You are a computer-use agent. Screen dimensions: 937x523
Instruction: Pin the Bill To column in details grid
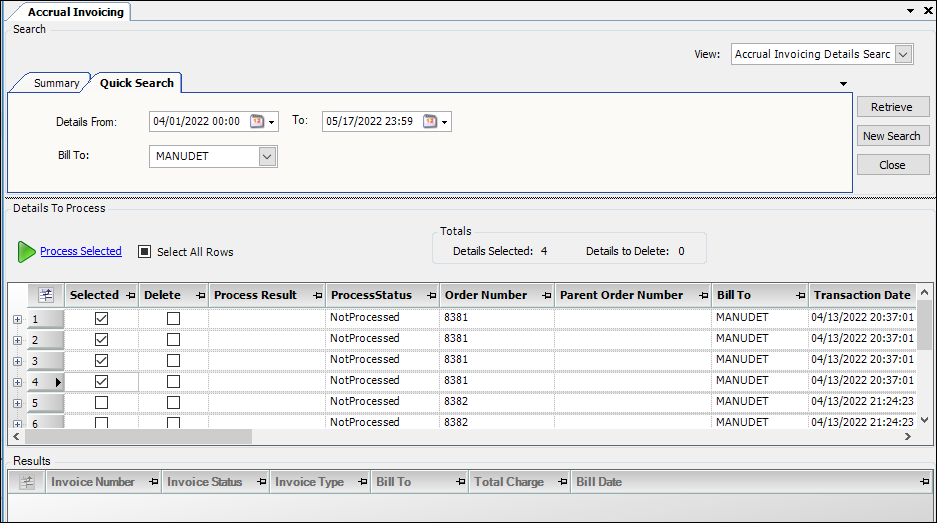(800, 295)
